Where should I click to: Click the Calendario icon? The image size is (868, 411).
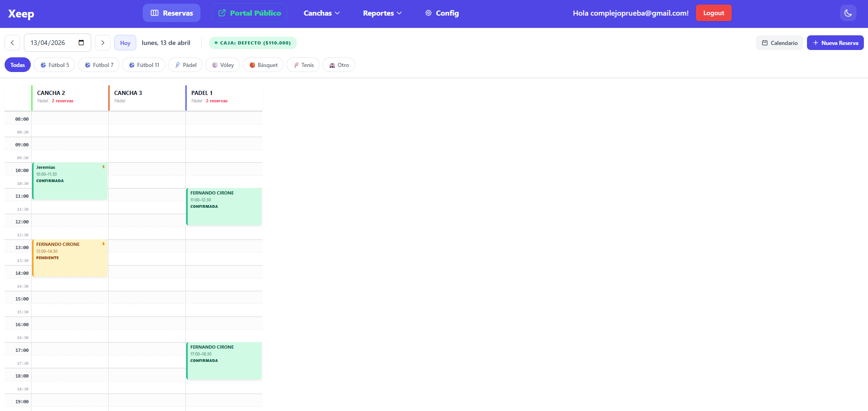pos(765,43)
